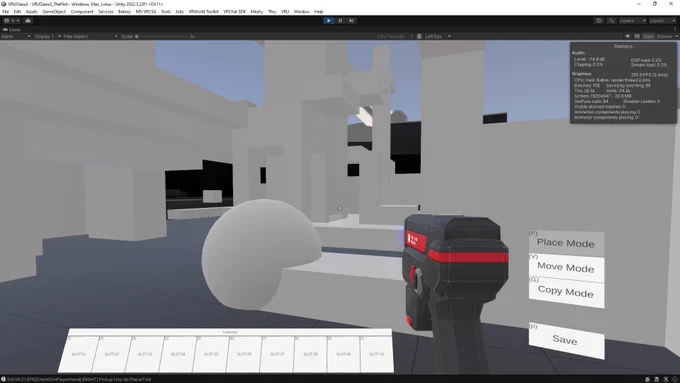Open the Edit menu
The height and width of the screenshot is (383, 680).
17,12
